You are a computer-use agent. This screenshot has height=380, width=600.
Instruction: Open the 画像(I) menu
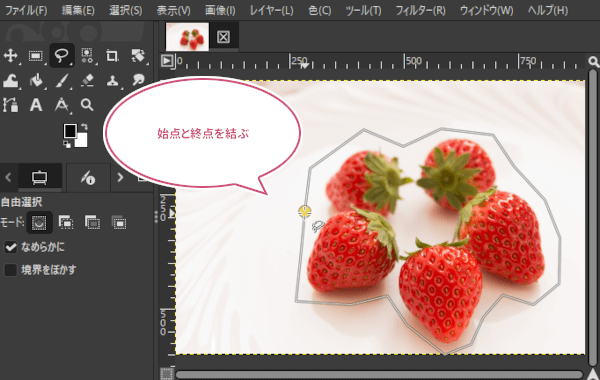220,10
